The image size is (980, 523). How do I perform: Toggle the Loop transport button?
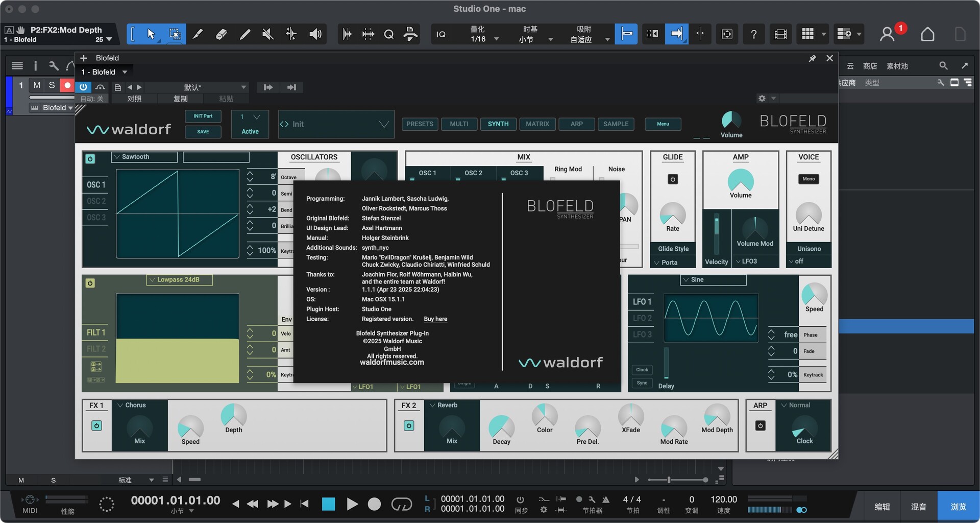402,504
